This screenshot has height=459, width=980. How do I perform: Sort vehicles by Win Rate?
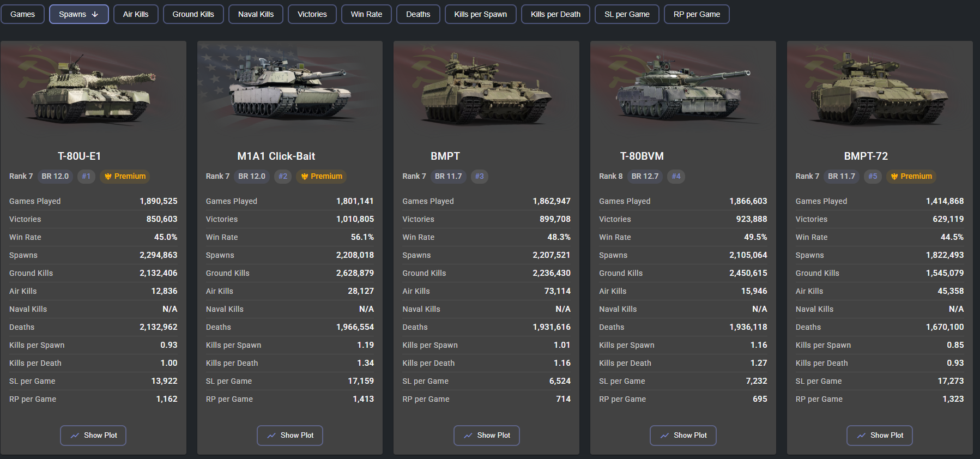[366, 14]
